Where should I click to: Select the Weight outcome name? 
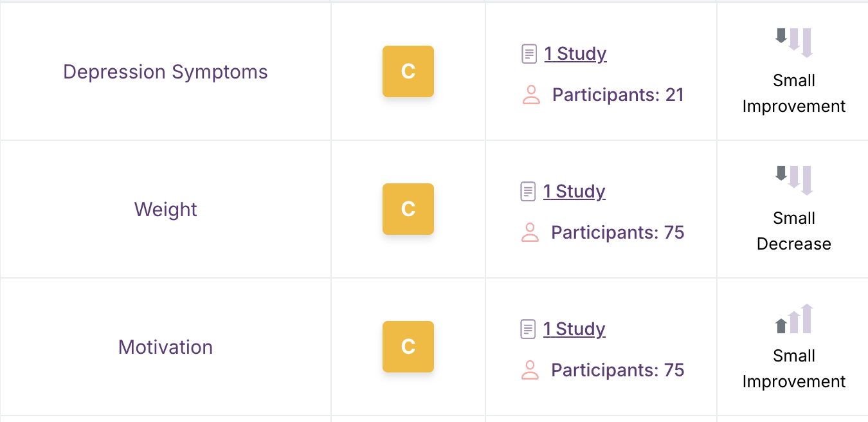(165, 209)
